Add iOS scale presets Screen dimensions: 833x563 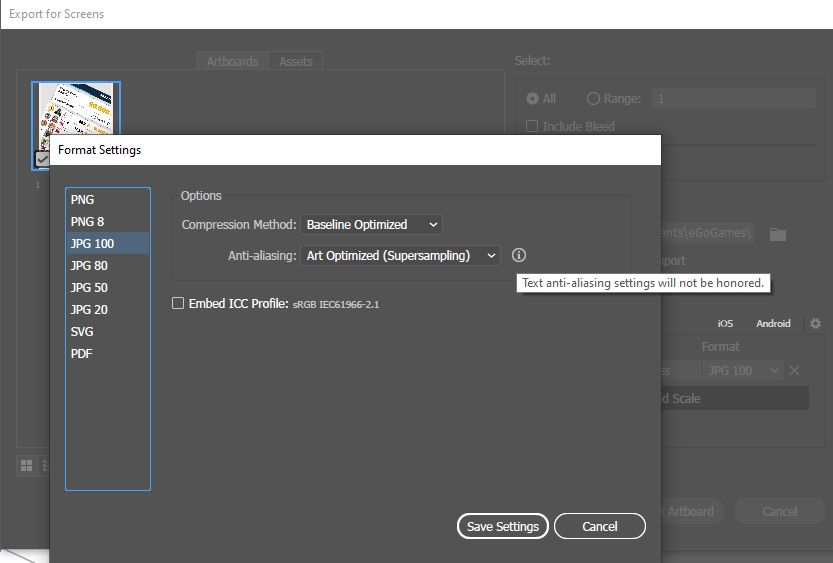(725, 323)
